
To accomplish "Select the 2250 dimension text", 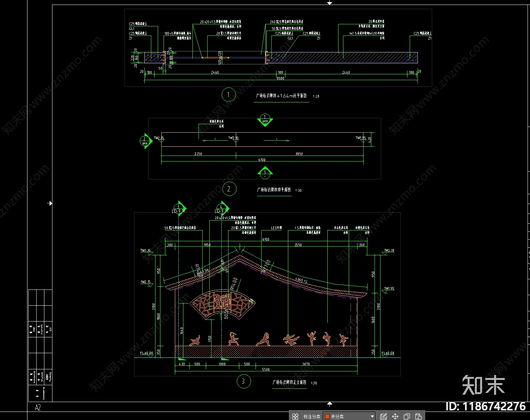I will click(x=198, y=154).
